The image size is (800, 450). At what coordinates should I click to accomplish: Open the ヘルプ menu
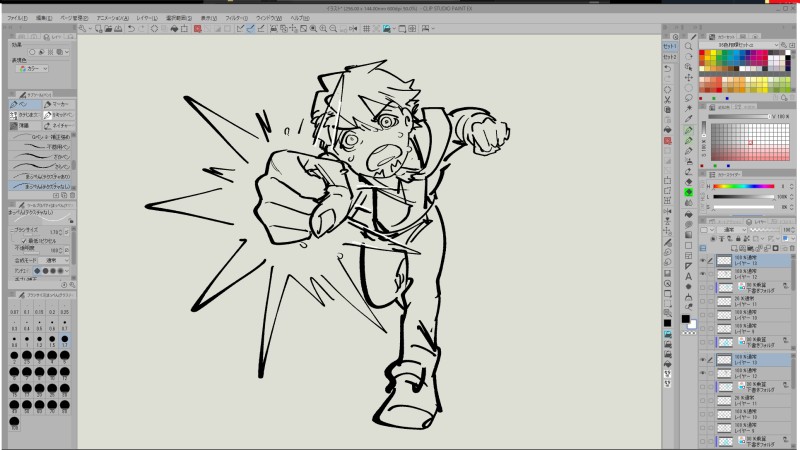coord(299,18)
